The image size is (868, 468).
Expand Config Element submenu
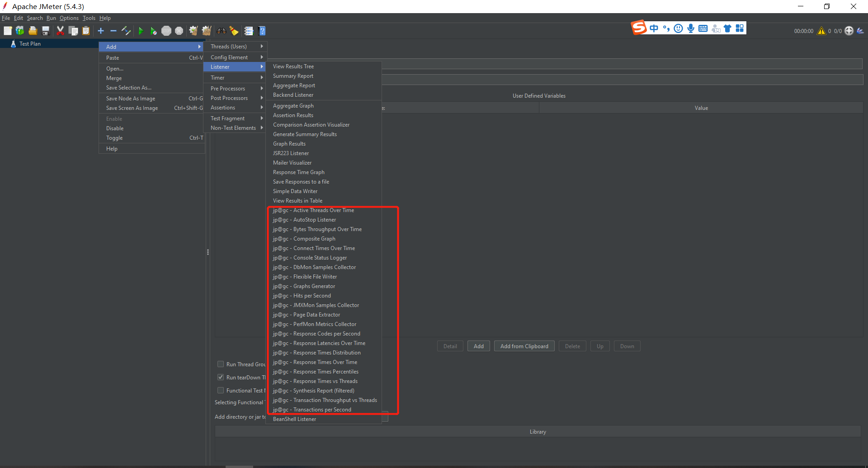(x=236, y=57)
